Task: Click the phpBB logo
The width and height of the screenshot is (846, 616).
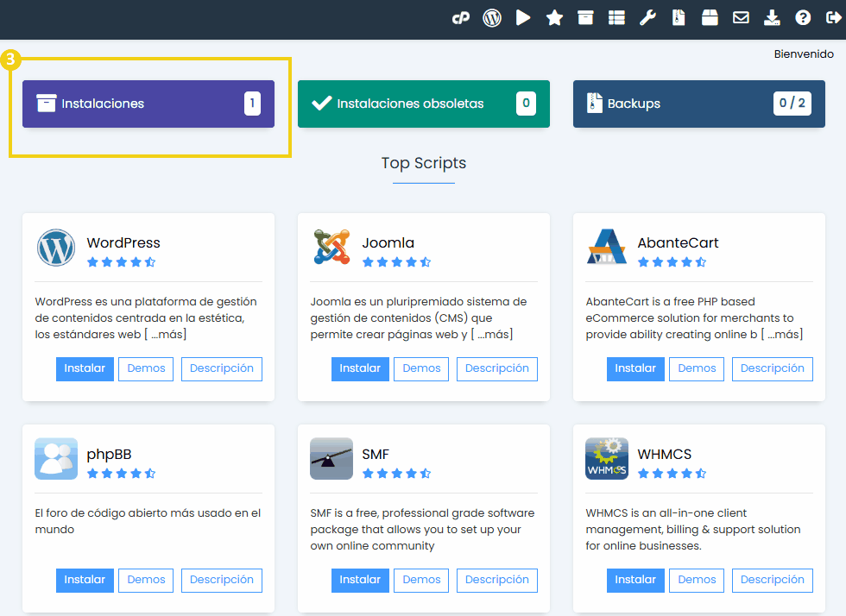Action: [x=56, y=458]
